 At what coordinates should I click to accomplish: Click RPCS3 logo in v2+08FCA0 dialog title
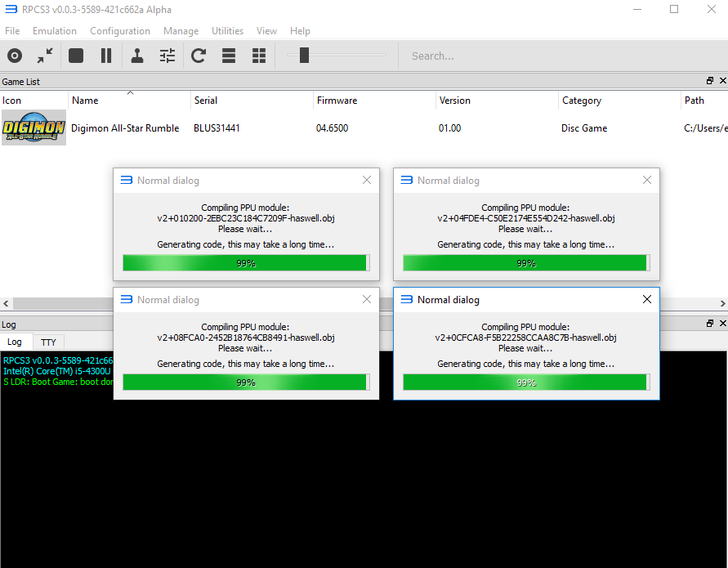tap(127, 300)
